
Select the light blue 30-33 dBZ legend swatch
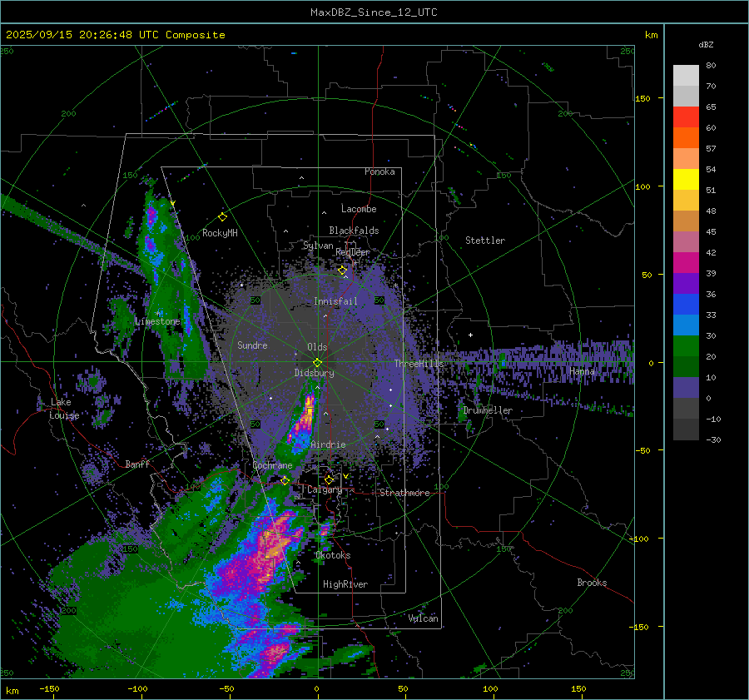pos(686,325)
